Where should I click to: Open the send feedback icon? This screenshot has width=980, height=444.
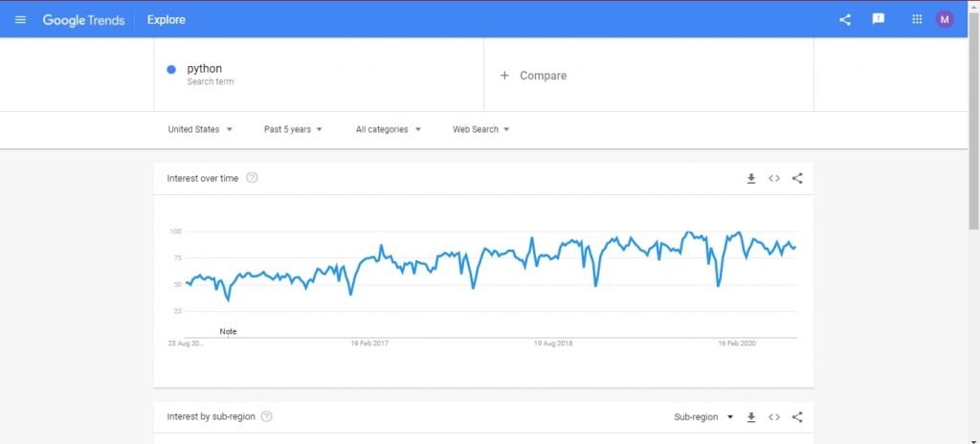[879, 19]
